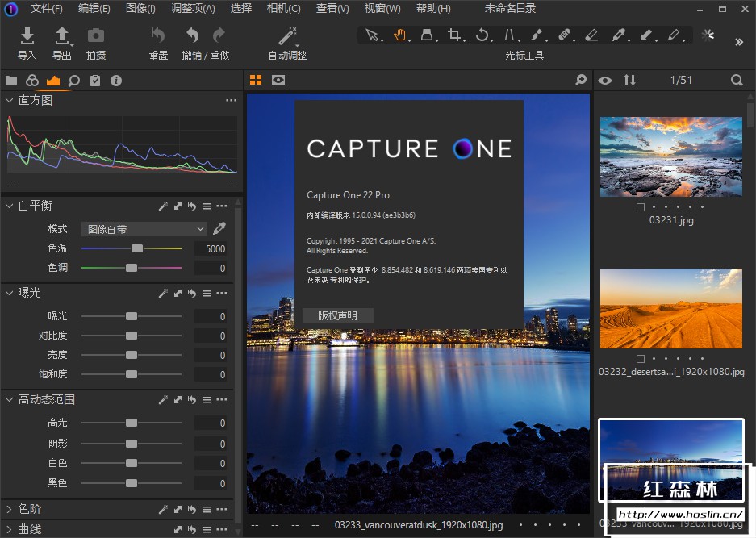Open the Library folder tool tab

pos(11,81)
